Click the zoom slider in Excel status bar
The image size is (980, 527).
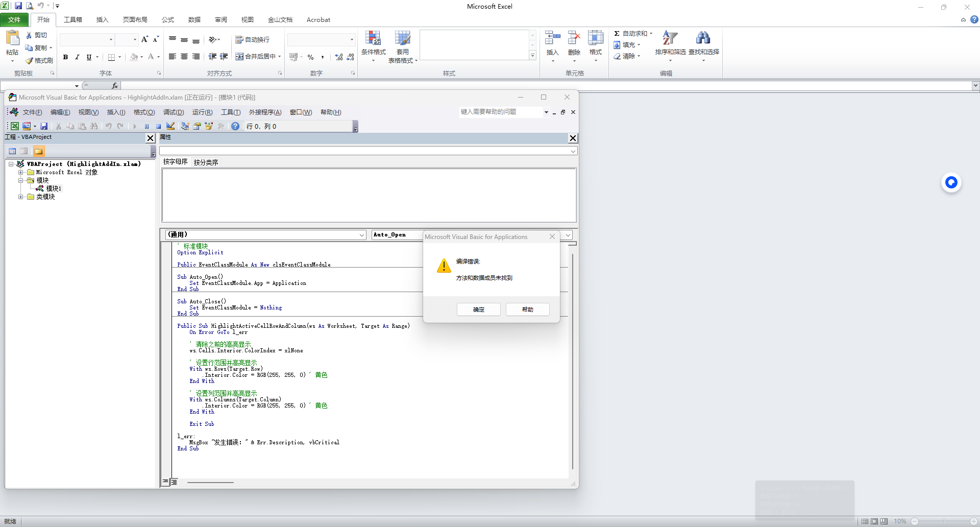944,521
